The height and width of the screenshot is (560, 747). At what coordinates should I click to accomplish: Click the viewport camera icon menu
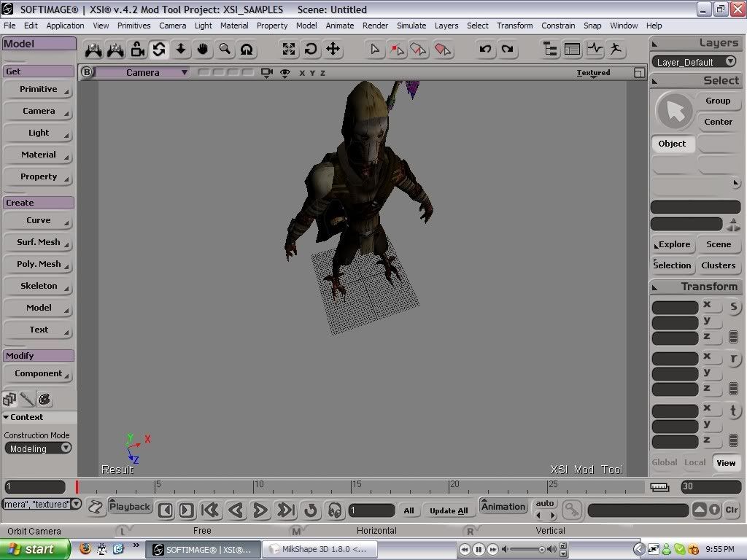[267, 72]
